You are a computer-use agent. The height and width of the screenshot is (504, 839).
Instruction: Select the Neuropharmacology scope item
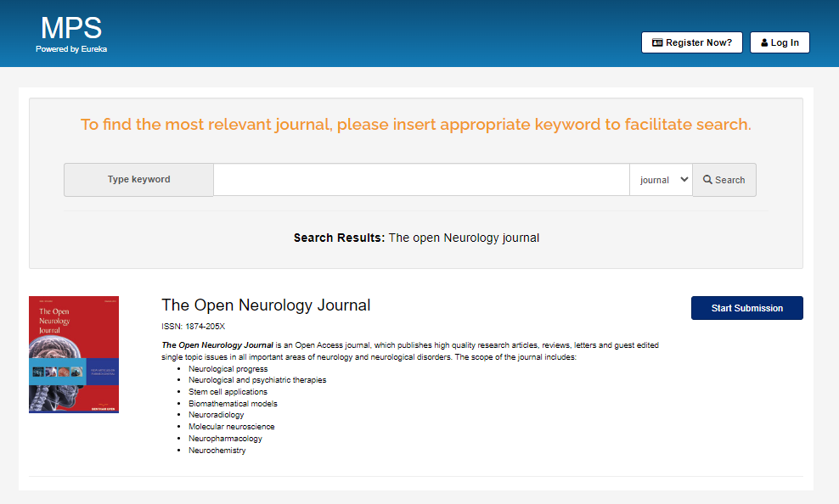tap(225, 439)
